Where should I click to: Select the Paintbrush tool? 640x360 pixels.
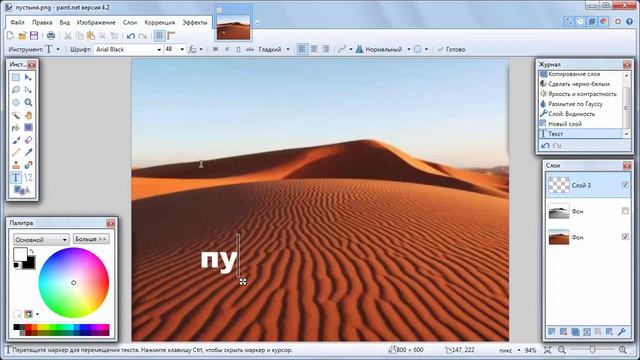16,140
